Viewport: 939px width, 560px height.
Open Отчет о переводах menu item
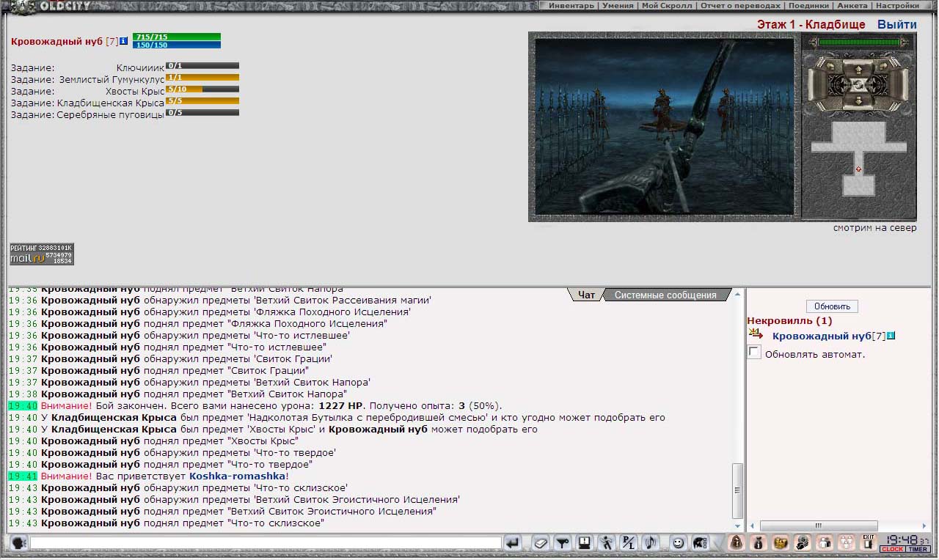pos(739,5)
